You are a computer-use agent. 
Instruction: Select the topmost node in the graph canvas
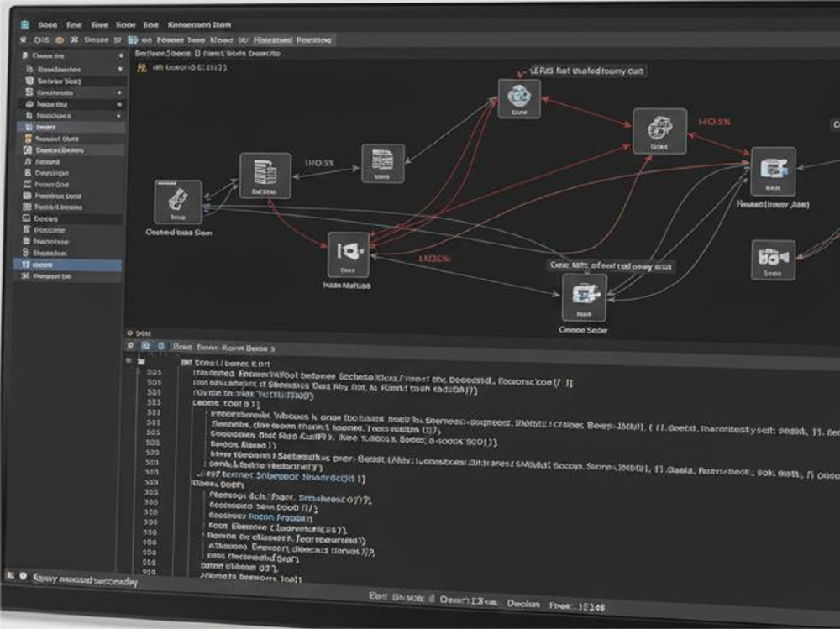coord(518,98)
